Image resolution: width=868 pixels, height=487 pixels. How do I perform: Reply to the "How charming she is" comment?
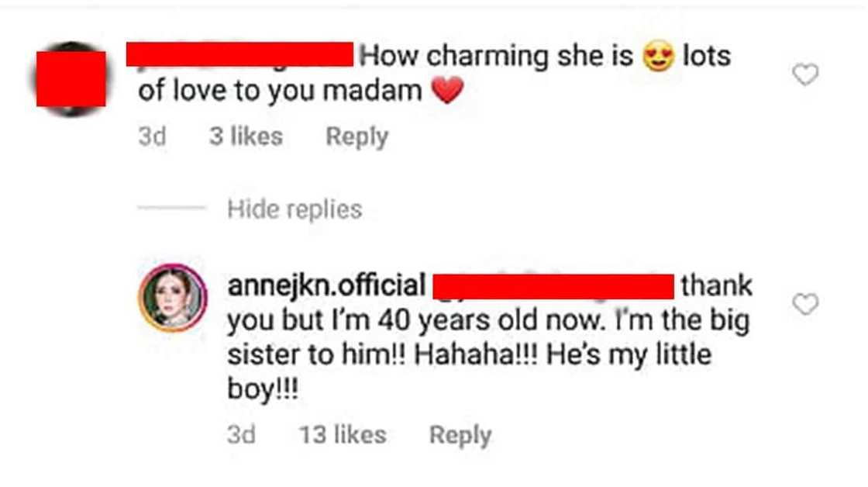click(x=356, y=137)
